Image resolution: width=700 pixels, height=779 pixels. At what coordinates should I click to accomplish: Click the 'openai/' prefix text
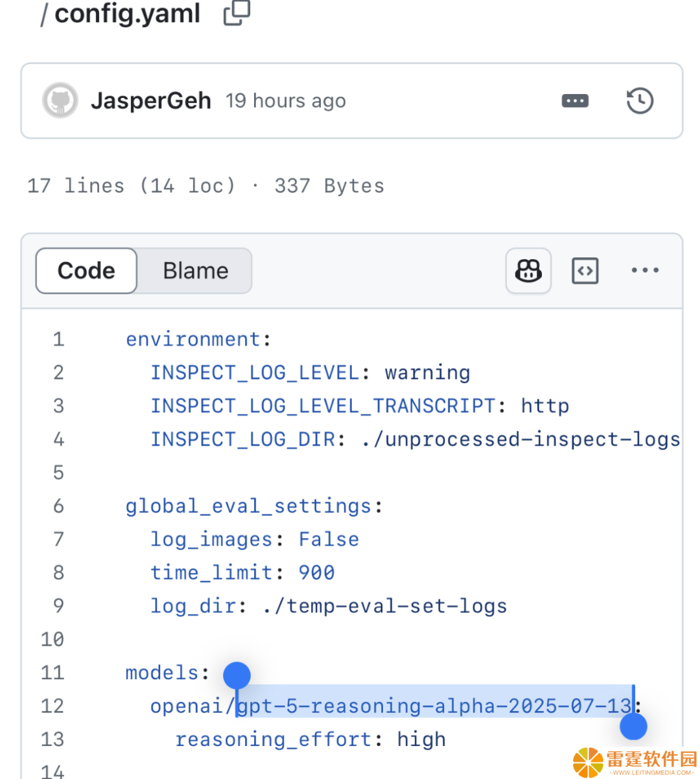click(x=193, y=706)
